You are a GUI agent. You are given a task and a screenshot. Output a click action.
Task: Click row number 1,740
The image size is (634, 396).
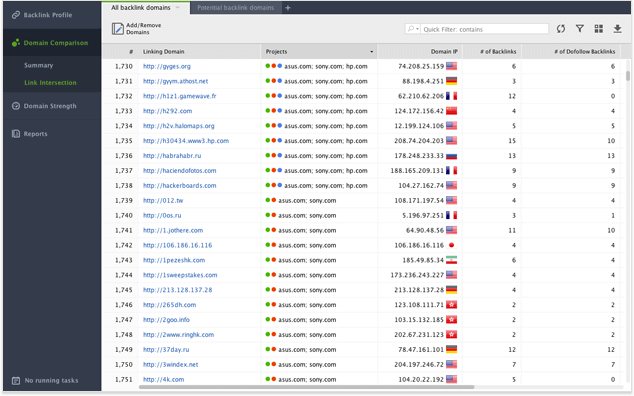click(124, 215)
